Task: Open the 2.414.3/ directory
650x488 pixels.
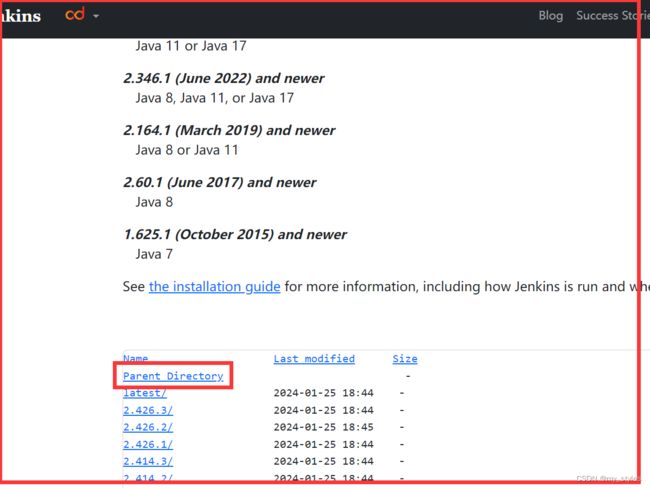Action: coord(148,461)
